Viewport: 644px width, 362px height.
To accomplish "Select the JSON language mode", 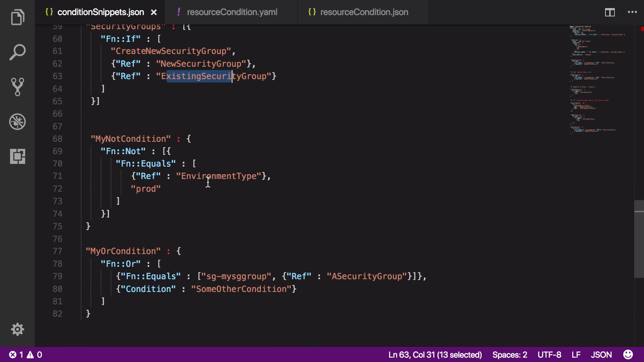I will pos(601,355).
